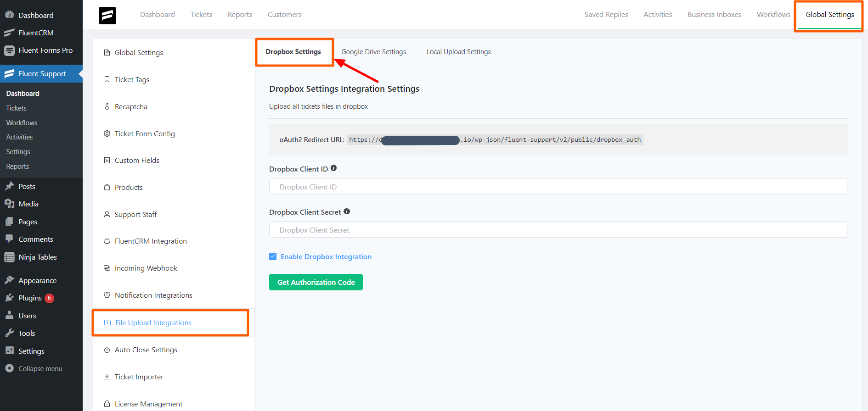Click the Users person icon

(x=9, y=316)
